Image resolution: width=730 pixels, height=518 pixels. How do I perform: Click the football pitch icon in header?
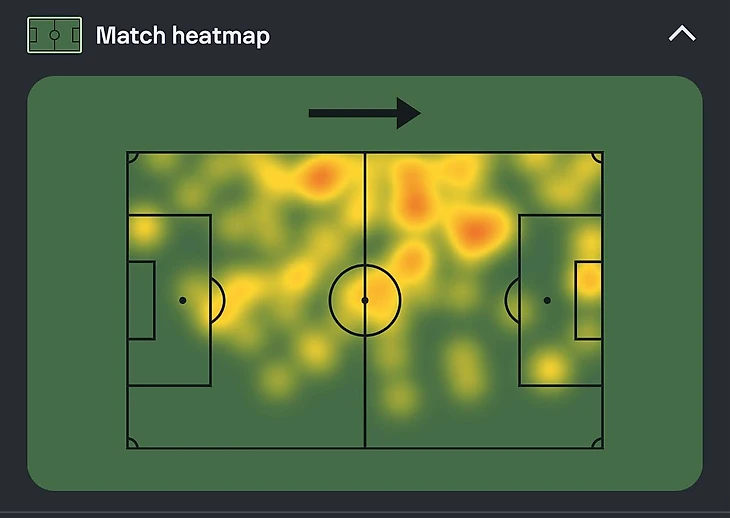click(x=54, y=36)
